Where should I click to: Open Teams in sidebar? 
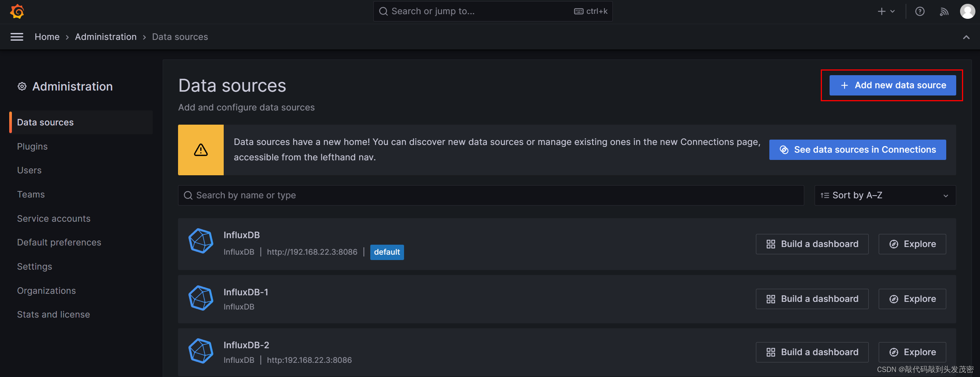[x=31, y=194]
